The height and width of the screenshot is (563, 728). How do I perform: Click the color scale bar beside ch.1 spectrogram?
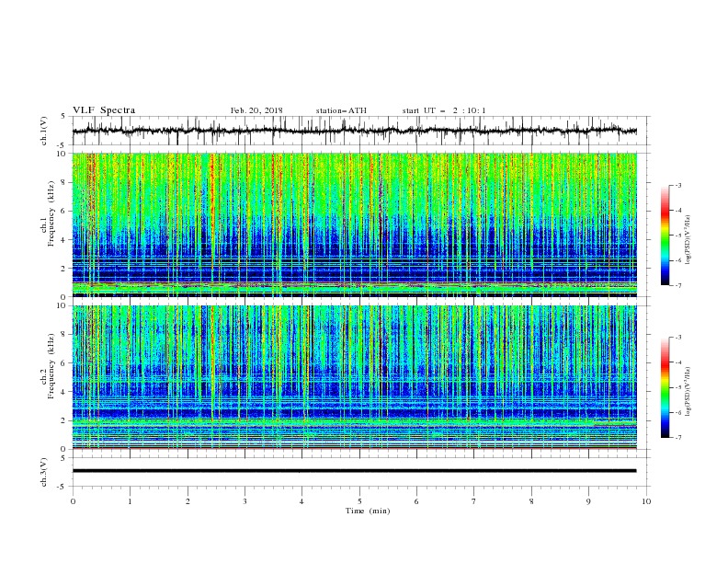[665, 236]
